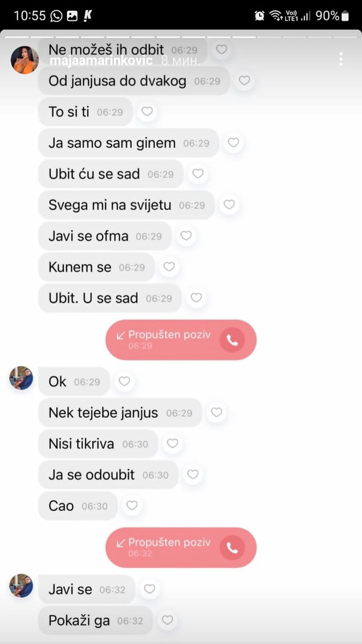The height and width of the screenshot is (644, 362).
Task: Tap the WhatsApp notification icon in the status bar
Action: click(x=56, y=16)
